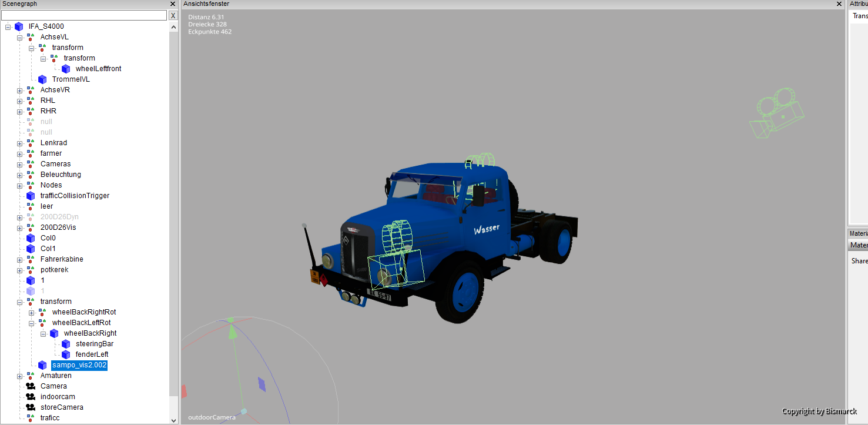868x425 pixels.
Task: Click the storeCamera camera icon
Action: (31, 407)
